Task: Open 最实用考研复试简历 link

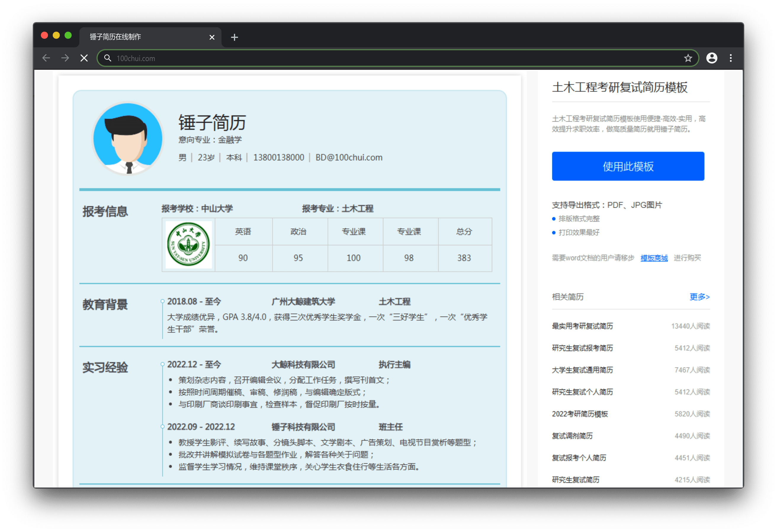Action: pyautogui.click(x=582, y=326)
